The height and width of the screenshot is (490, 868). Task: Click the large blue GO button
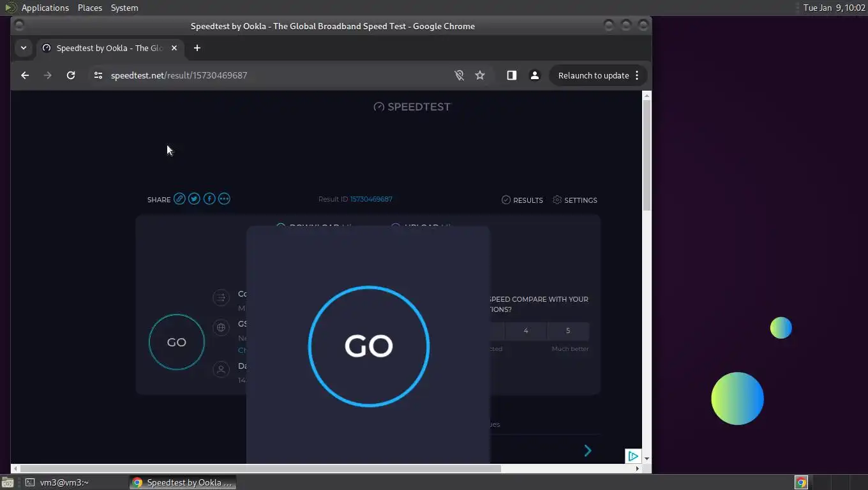click(x=369, y=346)
